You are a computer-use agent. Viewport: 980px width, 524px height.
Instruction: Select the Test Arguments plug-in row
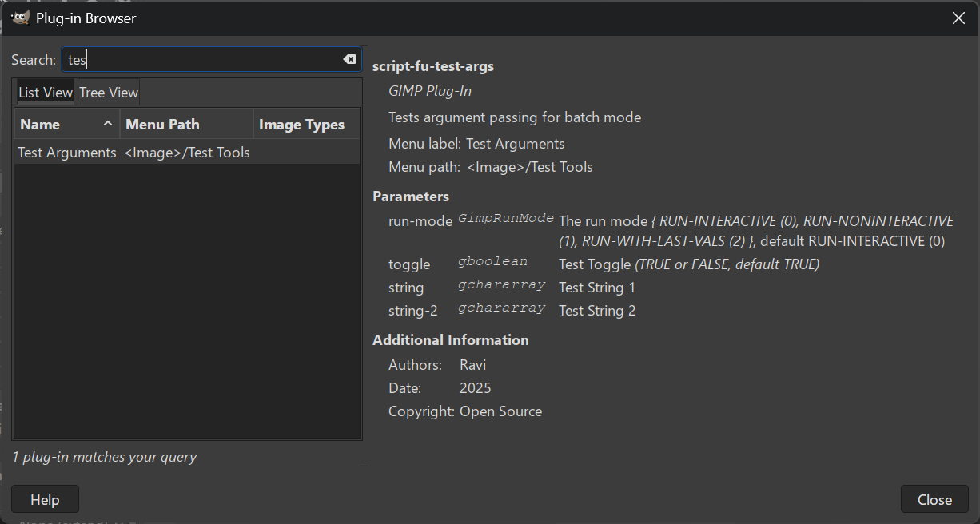[67, 153]
